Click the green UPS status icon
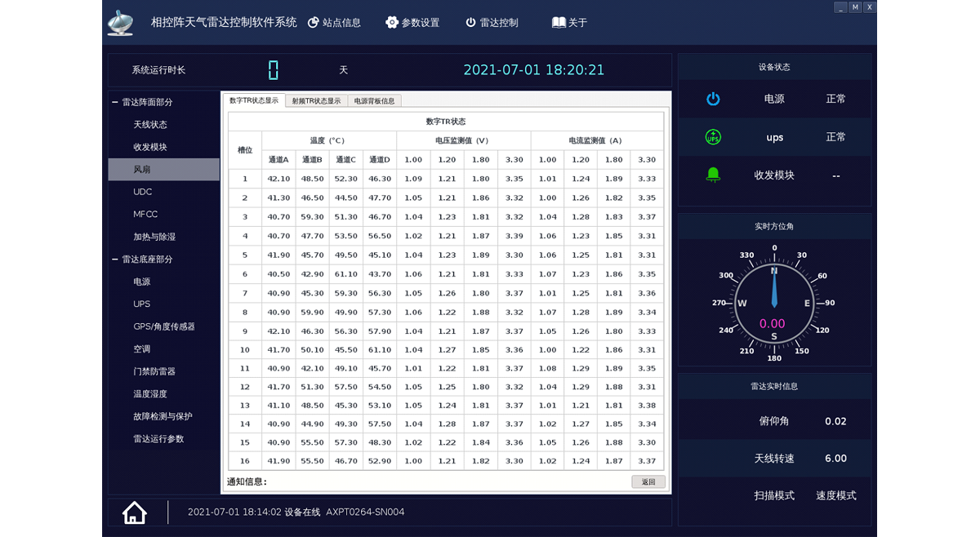980x537 pixels. coord(713,137)
